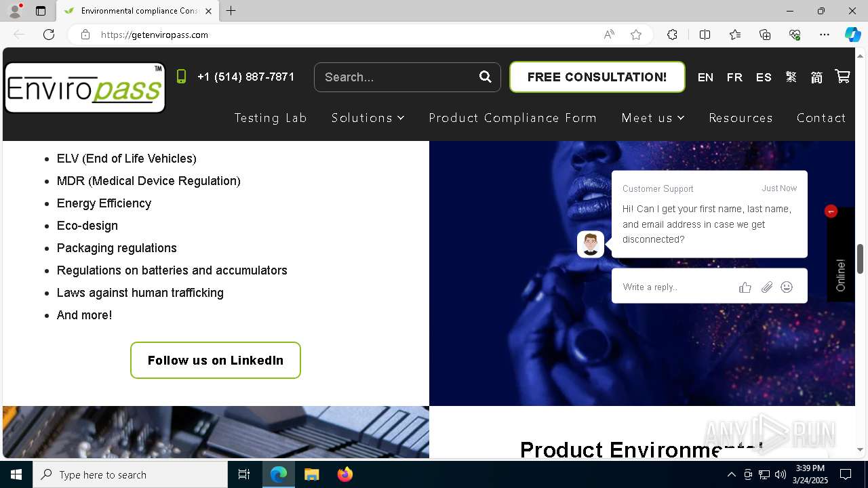Viewport: 868px width, 488px height.
Task: Click MDR (Medical Device Regulation) text
Action: pos(149,181)
